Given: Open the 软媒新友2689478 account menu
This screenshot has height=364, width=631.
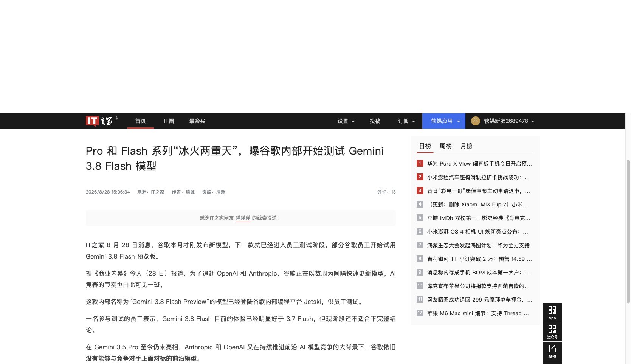Looking at the screenshot, I should coord(509,121).
